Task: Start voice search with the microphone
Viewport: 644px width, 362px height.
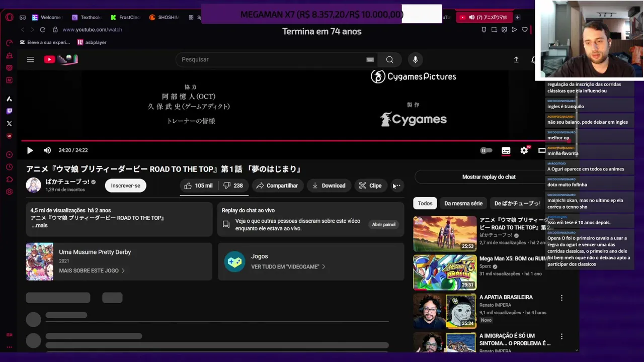Action: pos(415,59)
